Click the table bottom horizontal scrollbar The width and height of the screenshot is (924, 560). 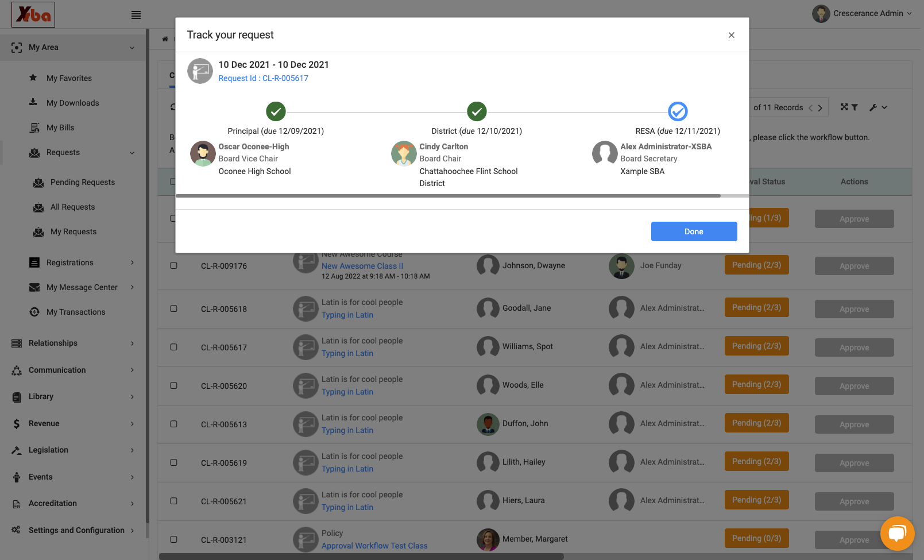[361, 557]
